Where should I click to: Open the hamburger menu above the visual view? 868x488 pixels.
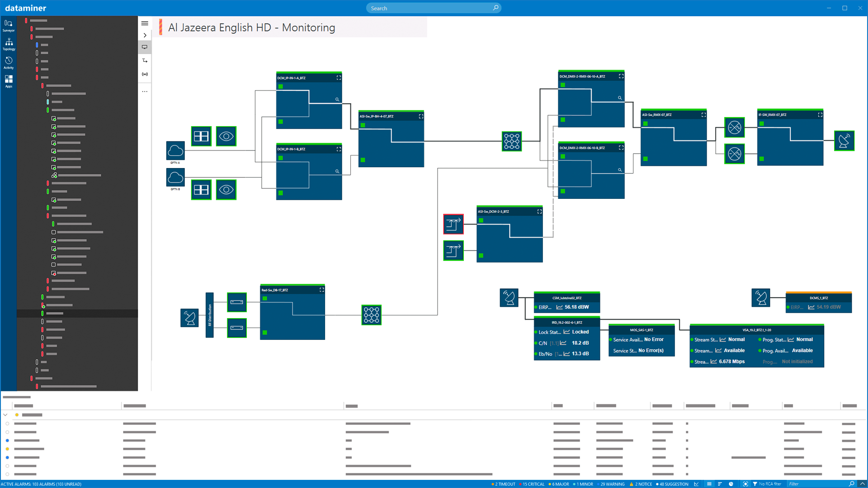145,23
